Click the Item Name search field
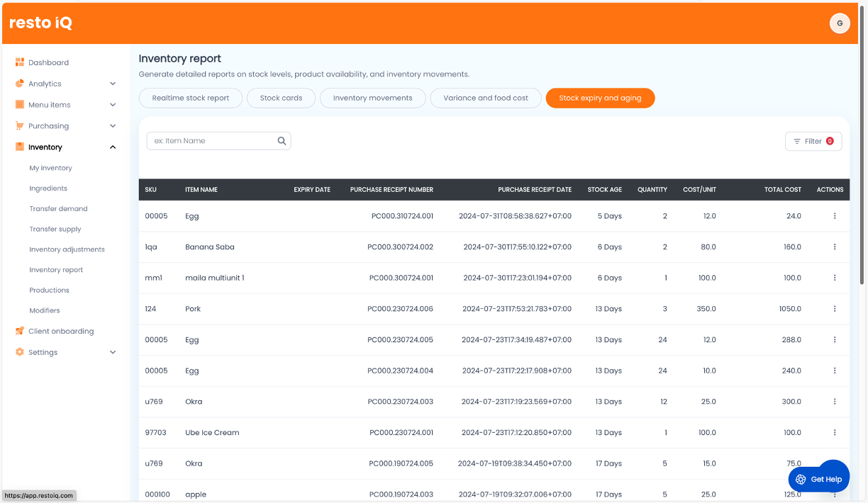The width and height of the screenshot is (868, 503). tap(211, 141)
